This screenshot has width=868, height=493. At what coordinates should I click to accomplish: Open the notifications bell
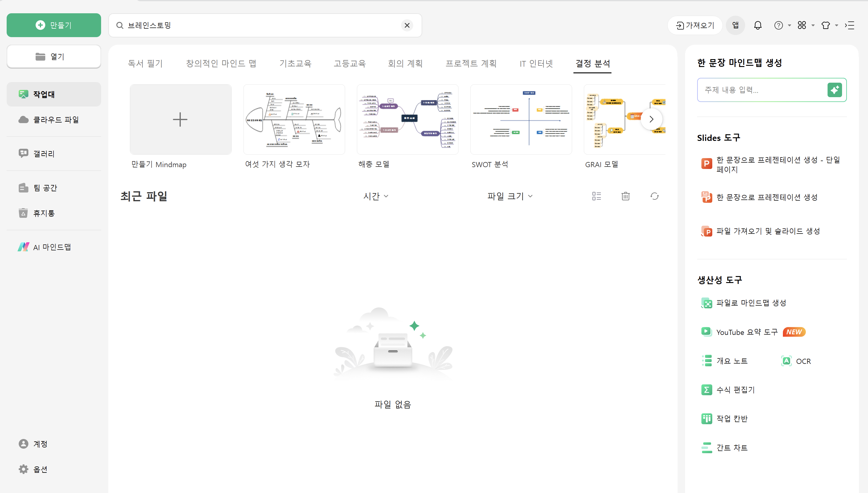(x=758, y=25)
